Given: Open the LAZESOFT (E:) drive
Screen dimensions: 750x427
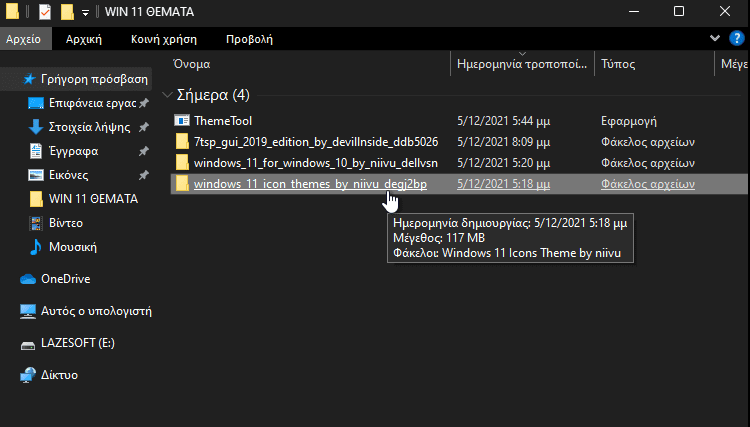Looking at the screenshot, I should tap(77, 343).
